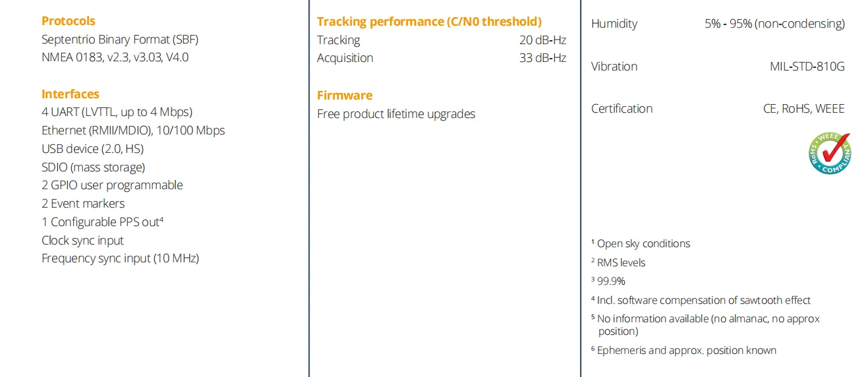Click the SDIO (mass storage) entry
Image resolution: width=868 pixels, height=377 pixels.
pyautogui.click(x=94, y=167)
